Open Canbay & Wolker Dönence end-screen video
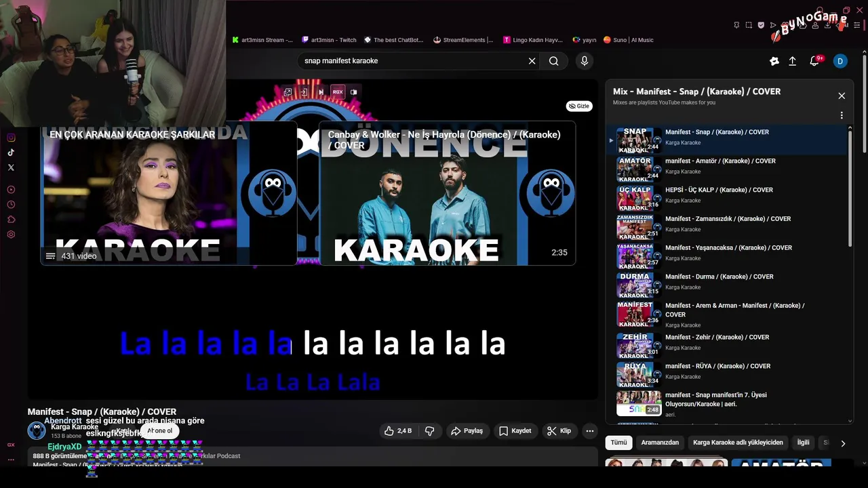This screenshot has width=868, height=488. pos(448,193)
